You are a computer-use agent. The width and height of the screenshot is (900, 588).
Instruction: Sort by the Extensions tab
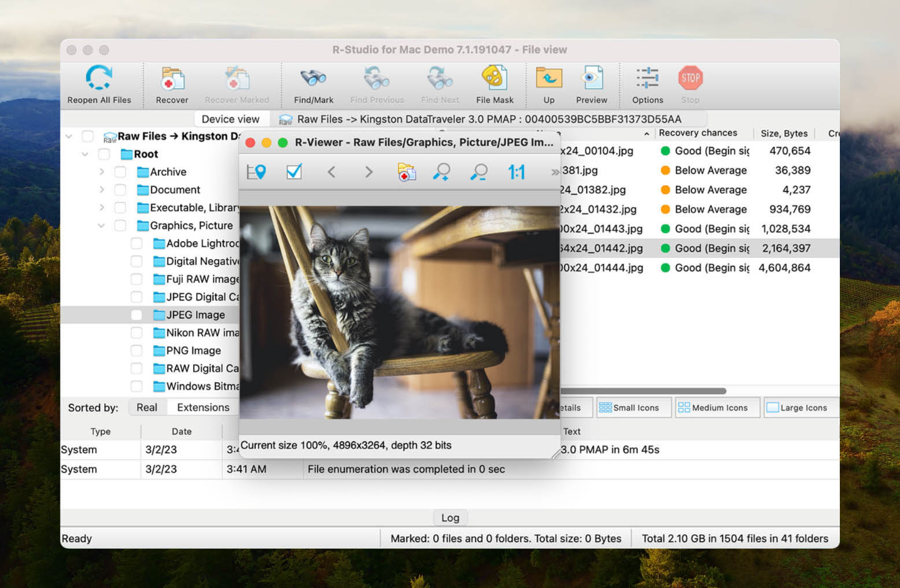203,408
